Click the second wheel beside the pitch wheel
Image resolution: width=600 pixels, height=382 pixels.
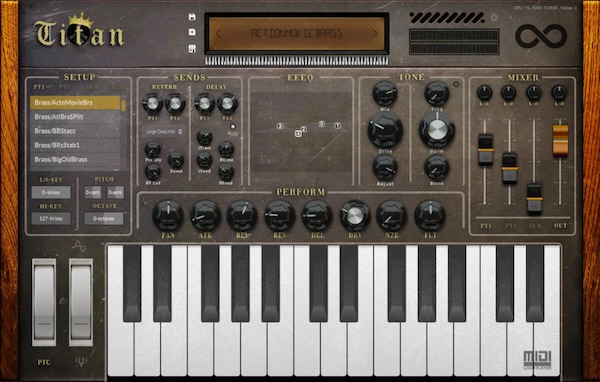(x=81, y=302)
